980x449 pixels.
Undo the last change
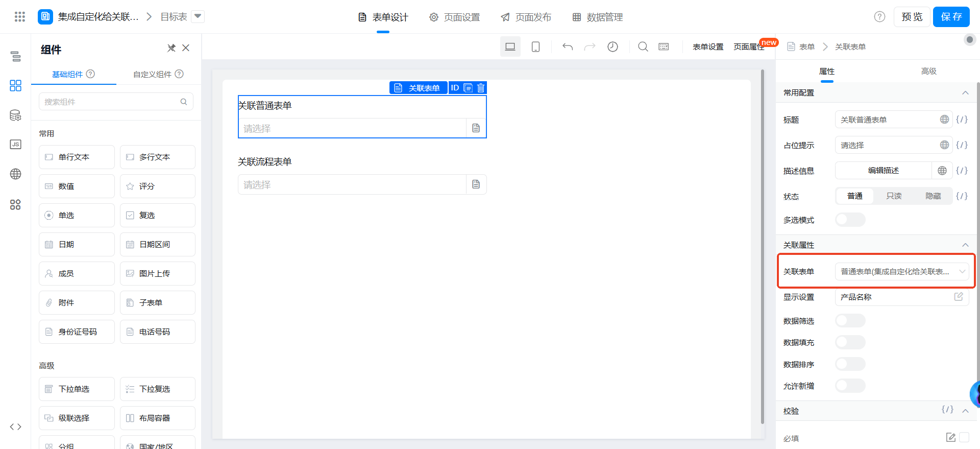pyautogui.click(x=568, y=46)
